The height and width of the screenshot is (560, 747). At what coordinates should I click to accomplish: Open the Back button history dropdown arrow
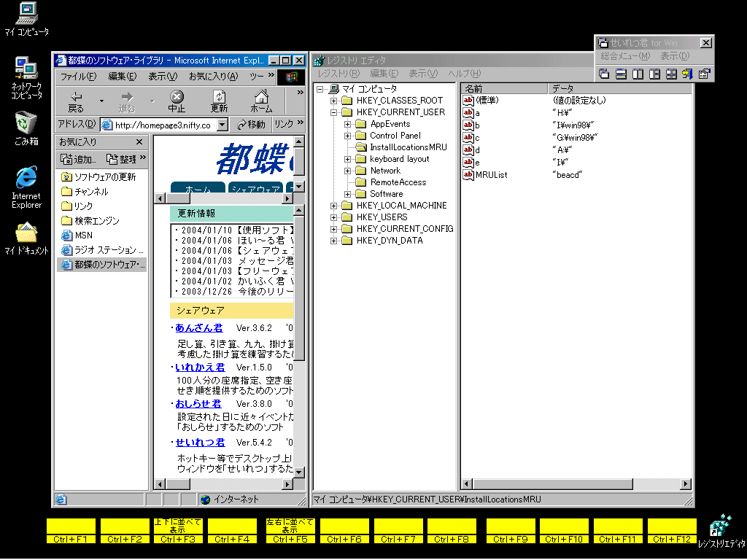(x=101, y=101)
